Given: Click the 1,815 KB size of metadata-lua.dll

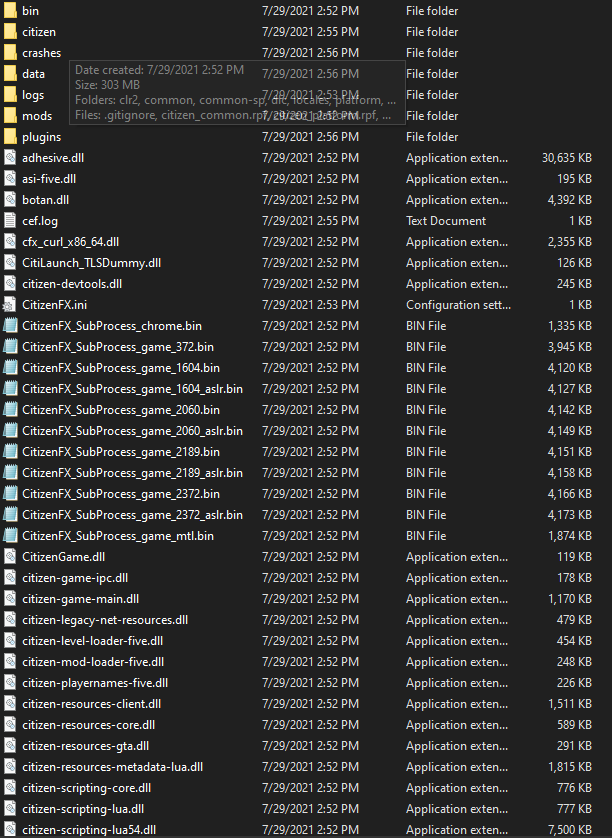Looking at the screenshot, I should pyautogui.click(x=570, y=767).
